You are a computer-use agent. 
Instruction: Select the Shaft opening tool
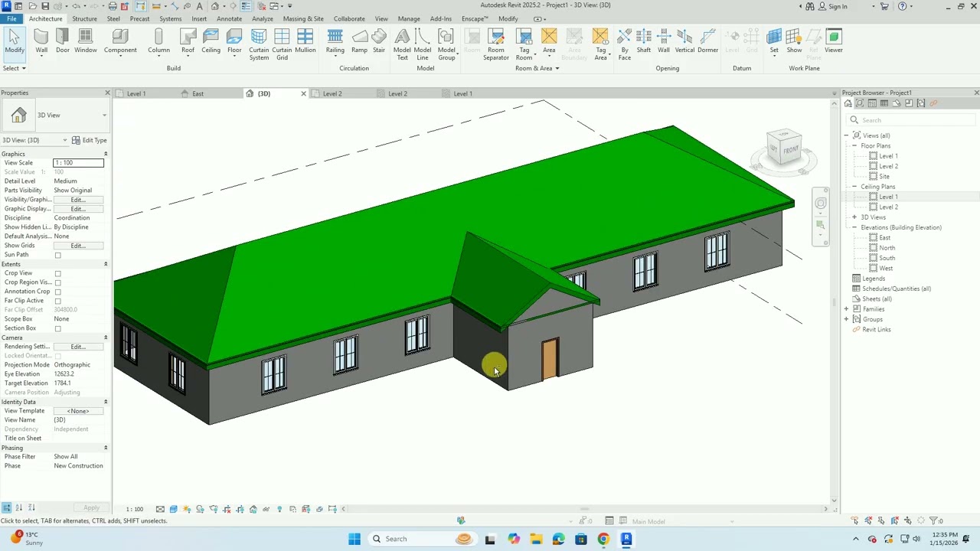[644, 41]
